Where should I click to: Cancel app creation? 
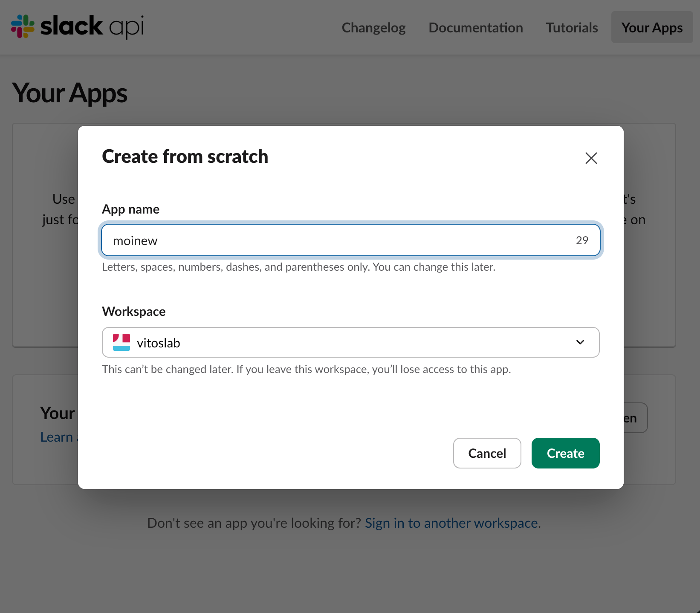tap(487, 453)
